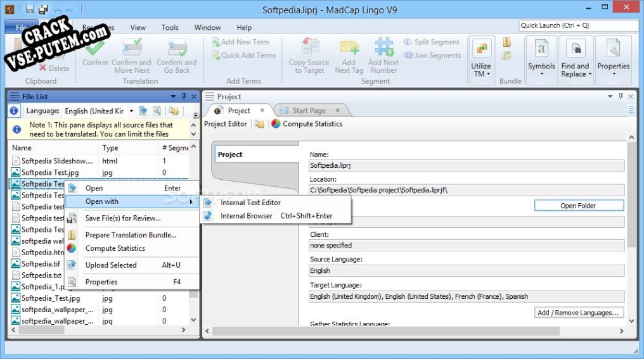Click the Project pane horizontal scrollbar
This screenshot has height=359, width=644.
[412, 331]
